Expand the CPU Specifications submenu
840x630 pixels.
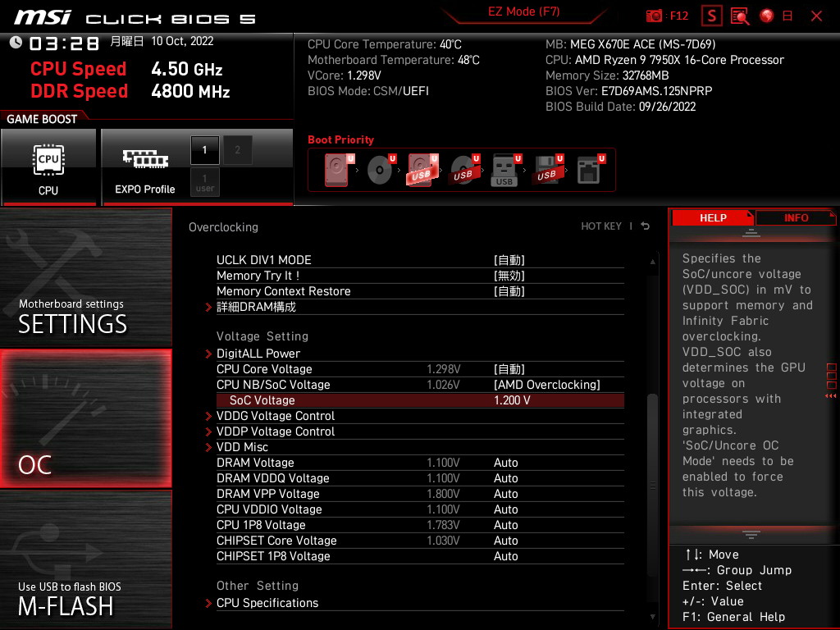click(267, 603)
